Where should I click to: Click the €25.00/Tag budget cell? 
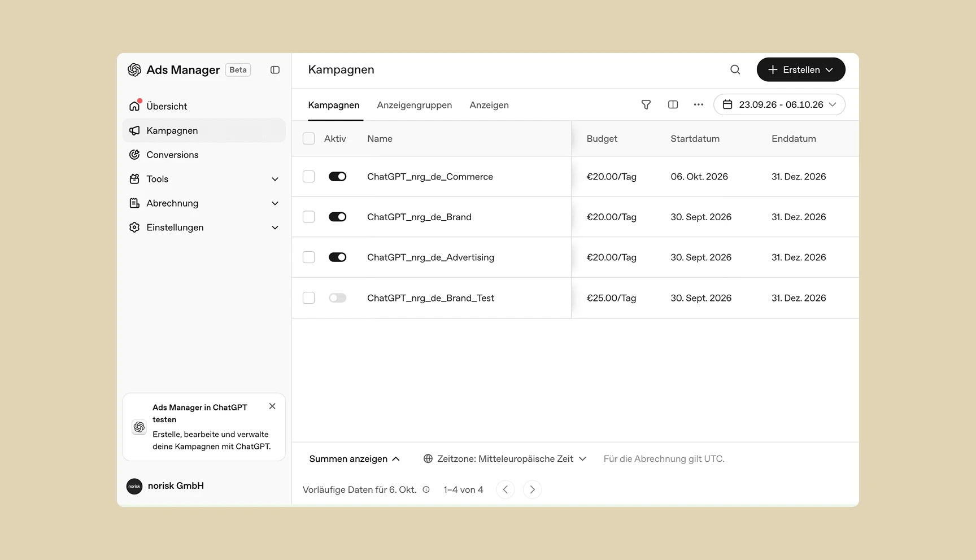point(611,298)
